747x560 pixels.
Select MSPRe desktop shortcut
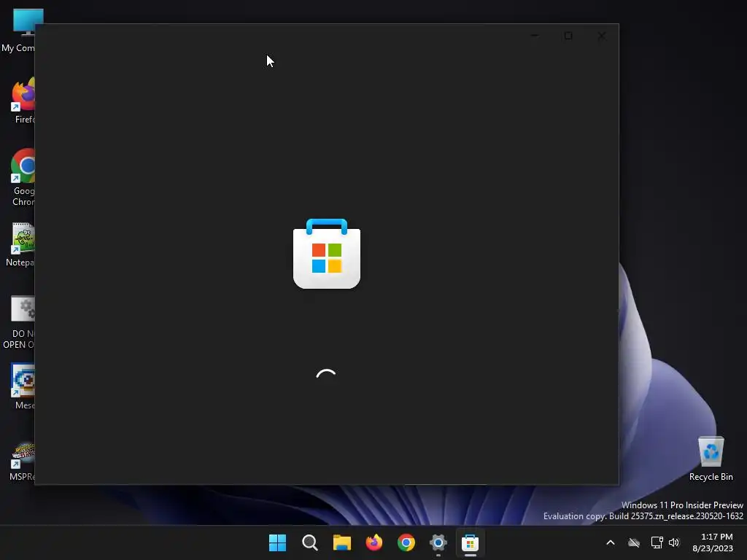tap(22, 462)
